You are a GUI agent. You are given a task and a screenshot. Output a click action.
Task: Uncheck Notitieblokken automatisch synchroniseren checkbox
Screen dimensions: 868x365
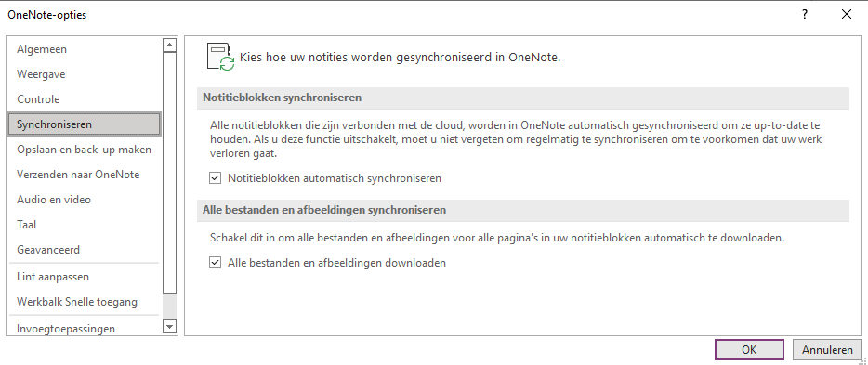coord(216,178)
